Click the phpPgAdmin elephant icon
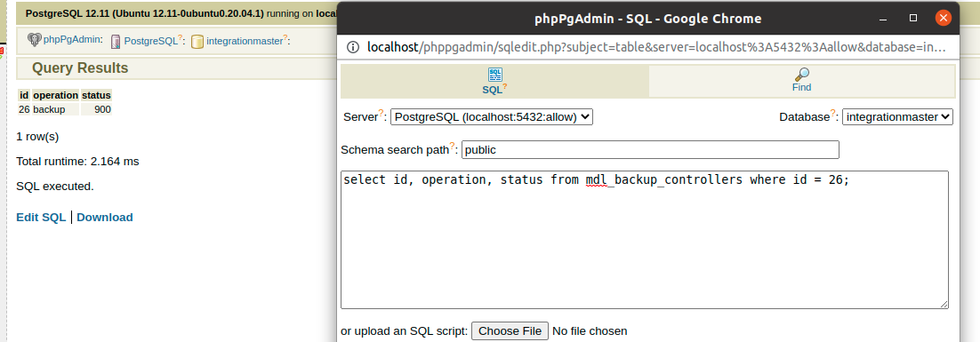Image resolution: width=980 pixels, height=342 pixels. (x=35, y=40)
